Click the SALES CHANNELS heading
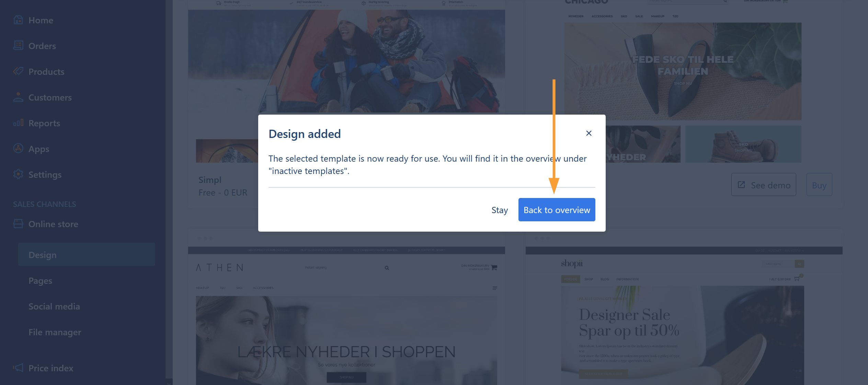Image resolution: width=868 pixels, height=385 pixels. (x=44, y=204)
